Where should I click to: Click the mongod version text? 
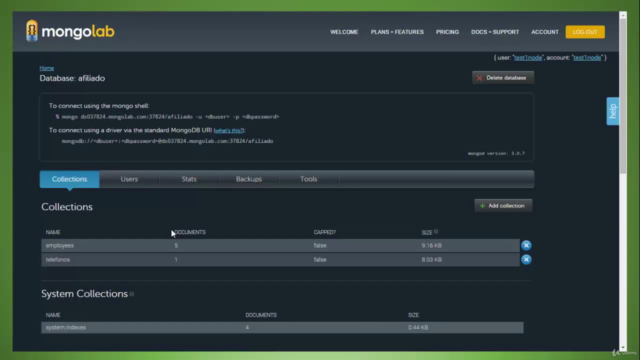click(496, 153)
